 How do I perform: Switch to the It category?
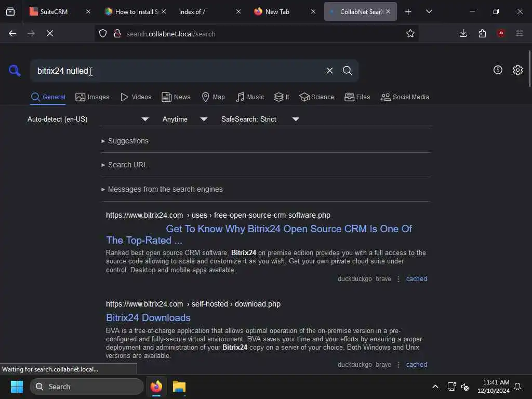(282, 97)
